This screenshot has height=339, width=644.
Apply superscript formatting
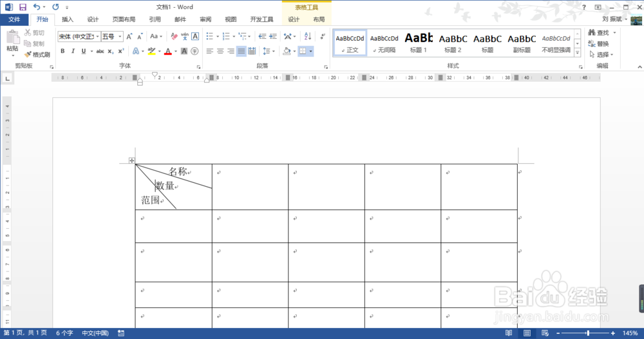point(121,51)
